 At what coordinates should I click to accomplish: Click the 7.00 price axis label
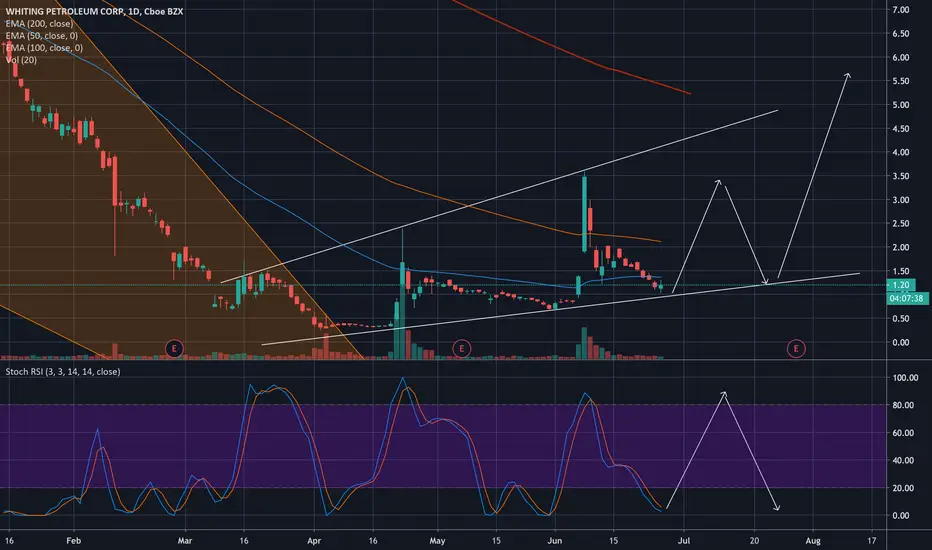click(900, 10)
